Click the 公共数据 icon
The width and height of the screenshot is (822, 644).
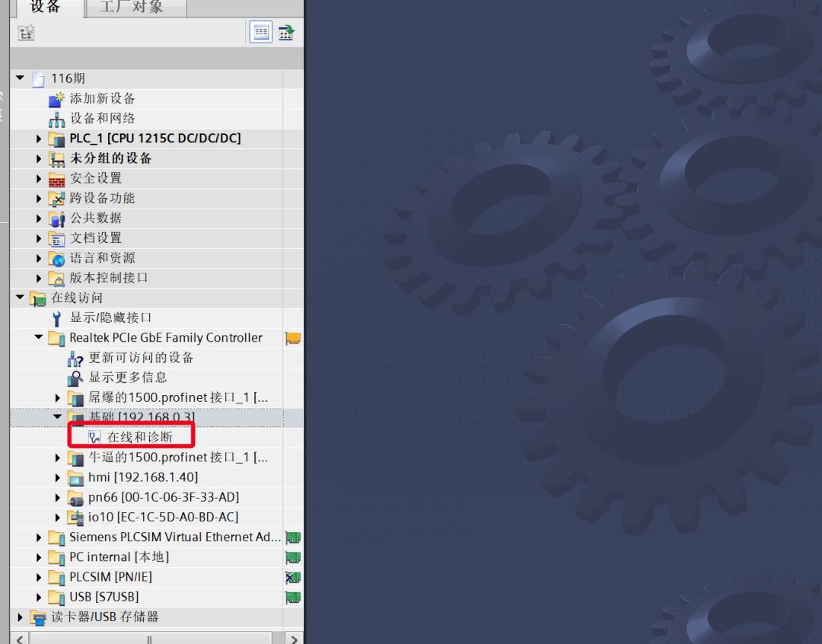click(x=56, y=218)
